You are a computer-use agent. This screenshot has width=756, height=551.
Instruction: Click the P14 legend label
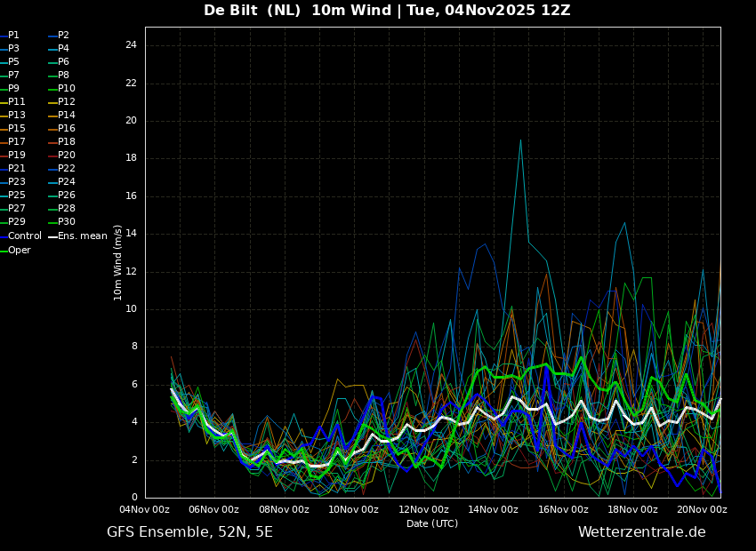click(x=67, y=116)
